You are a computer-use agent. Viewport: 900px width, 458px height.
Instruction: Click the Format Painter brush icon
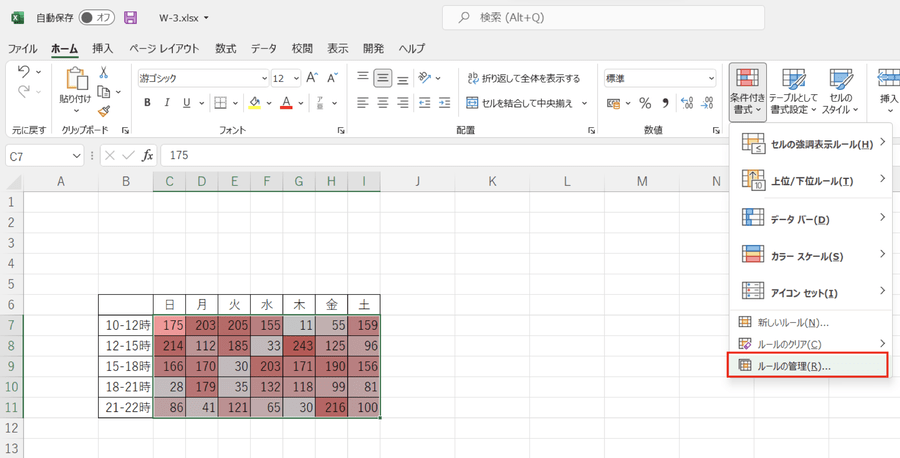(104, 111)
